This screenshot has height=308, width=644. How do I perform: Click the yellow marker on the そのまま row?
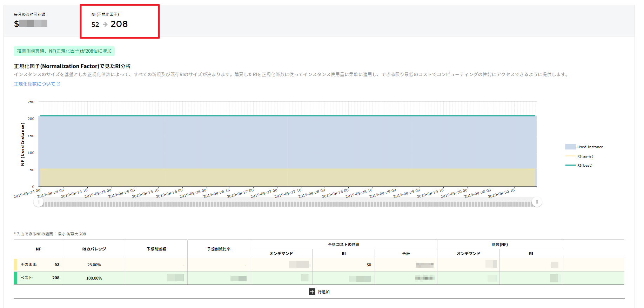[x=15, y=265]
